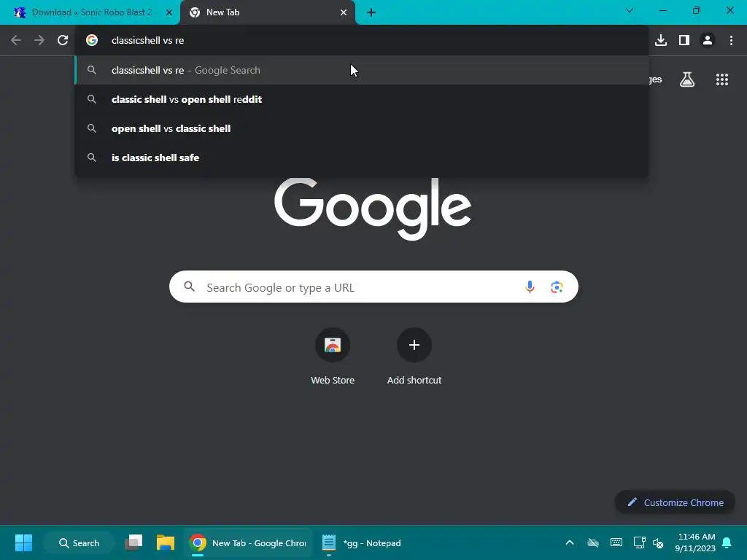Open Task View on the taskbar
This screenshot has width=747, height=560.
(133, 542)
